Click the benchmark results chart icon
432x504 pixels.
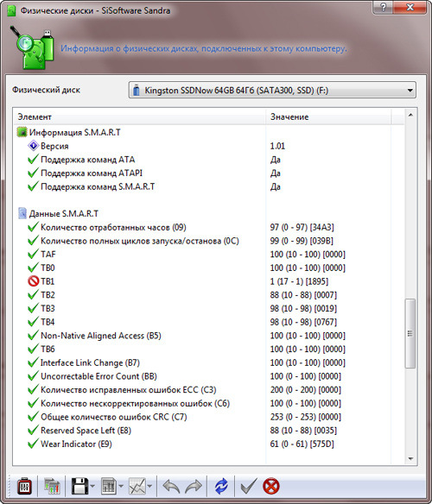click(x=52, y=487)
